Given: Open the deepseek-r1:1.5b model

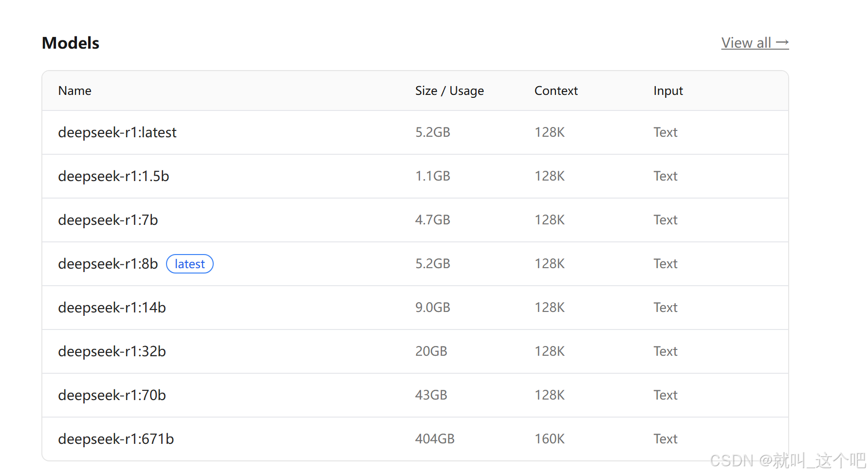Looking at the screenshot, I should (x=113, y=176).
